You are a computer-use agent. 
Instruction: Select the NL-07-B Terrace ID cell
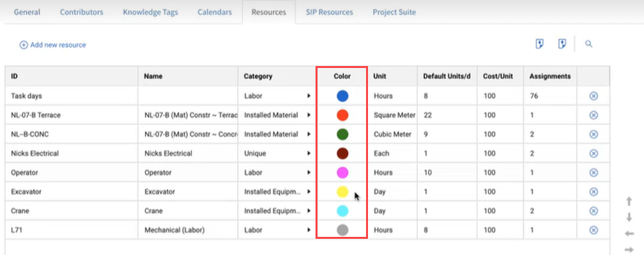[x=71, y=115]
